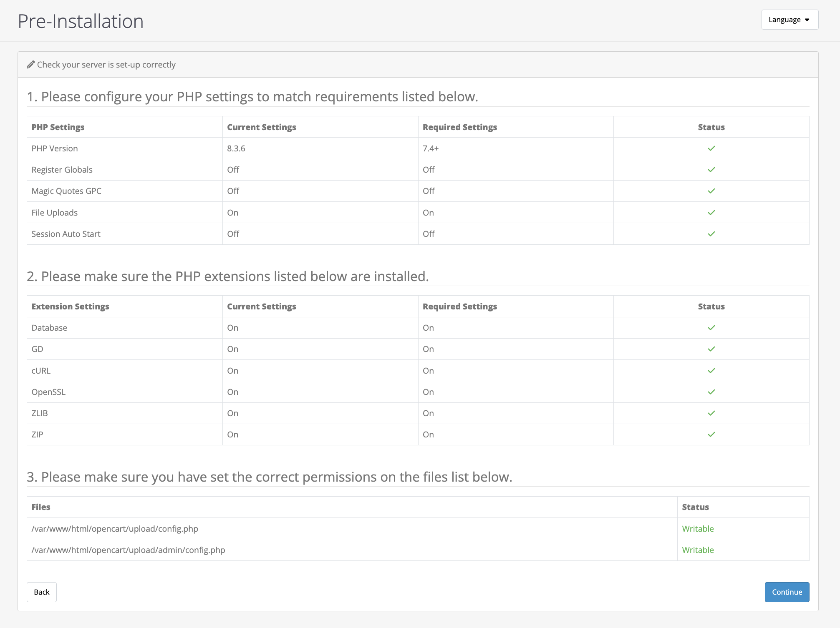Click the checkmark next to Database extension
This screenshot has height=628, width=840.
(x=711, y=328)
